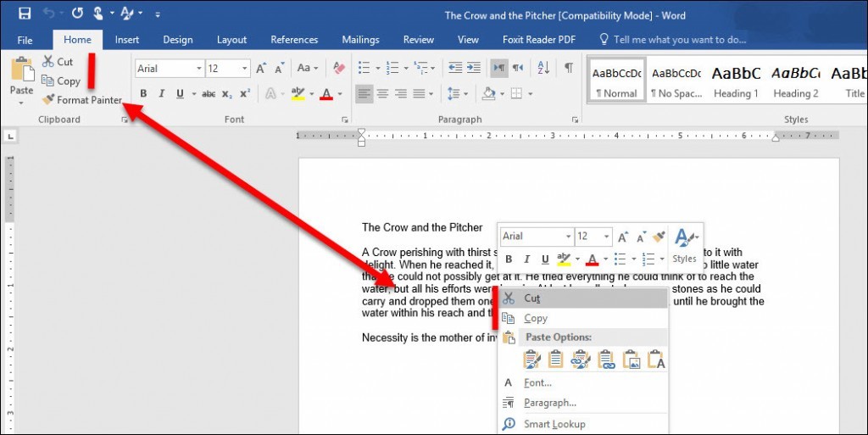Toggle Justify alignment in Paragraph group
The height and width of the screenshot is (435, 868).
419,93
